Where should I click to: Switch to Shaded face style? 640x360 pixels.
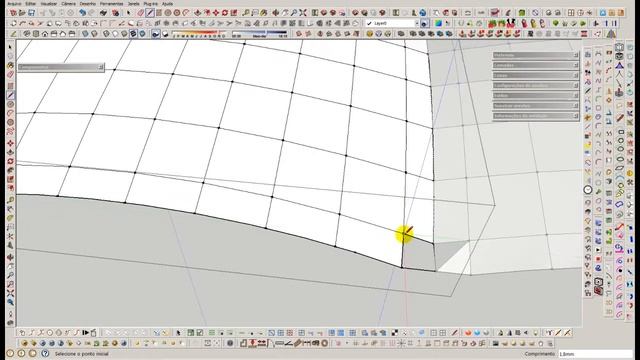[x=124, y=34]
